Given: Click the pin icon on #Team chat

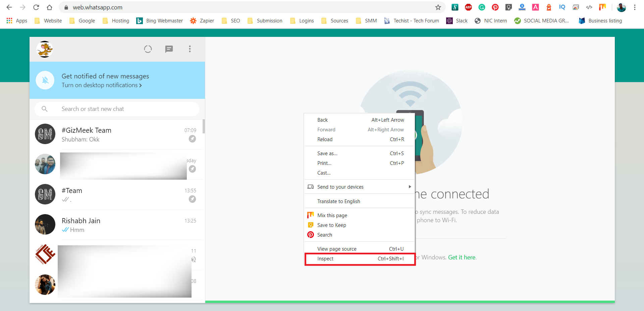Looking at the screenshot, I should (192, 199).
